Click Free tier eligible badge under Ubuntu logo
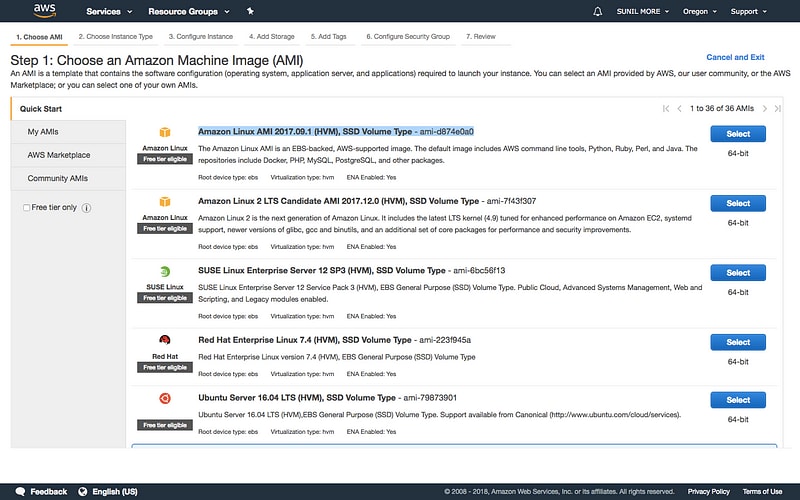 (x=165, y=425)
